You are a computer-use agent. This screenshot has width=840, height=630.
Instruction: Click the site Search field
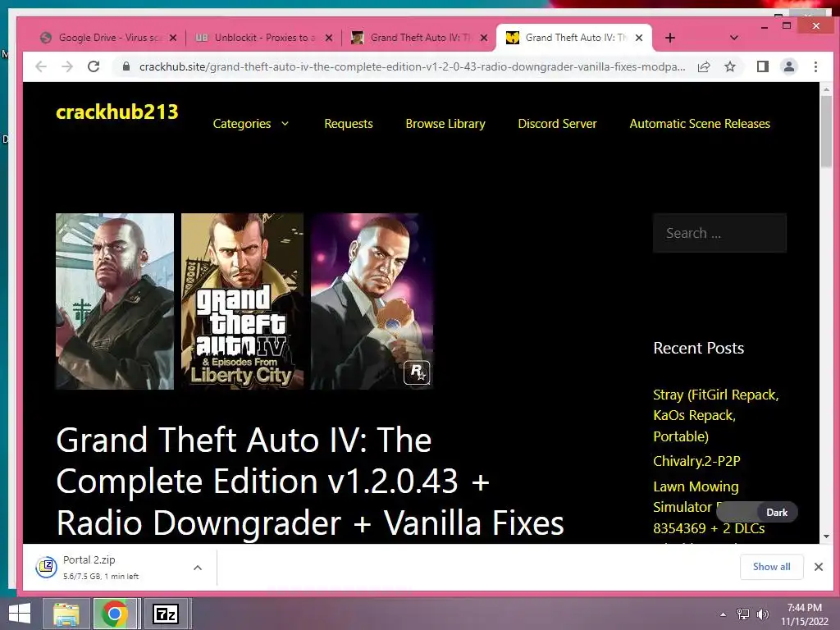tap(719, 233)
